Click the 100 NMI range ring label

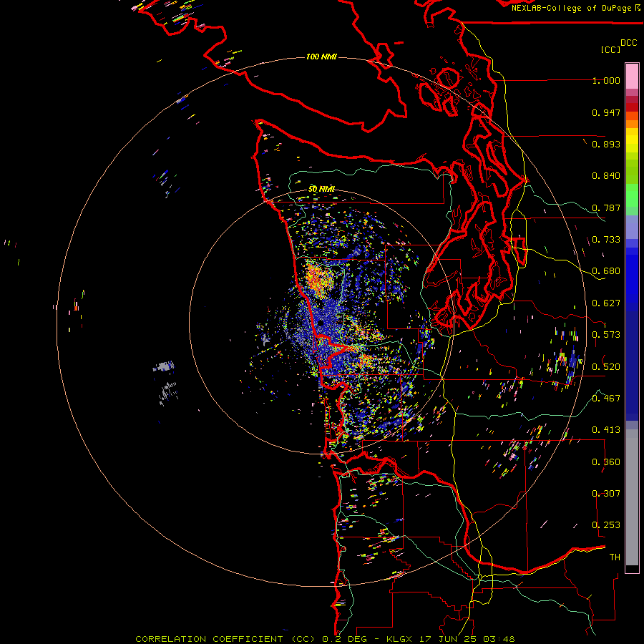tap(321, 57)
